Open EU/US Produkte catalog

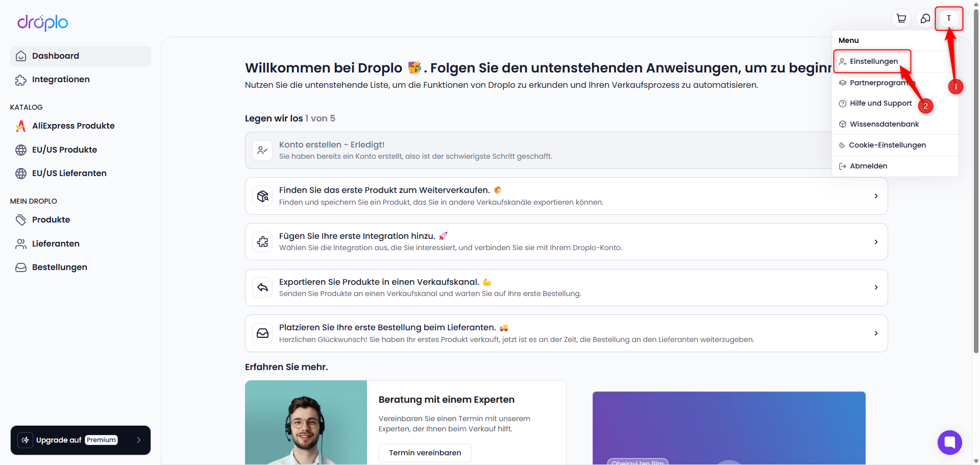[x=81, y=150]
